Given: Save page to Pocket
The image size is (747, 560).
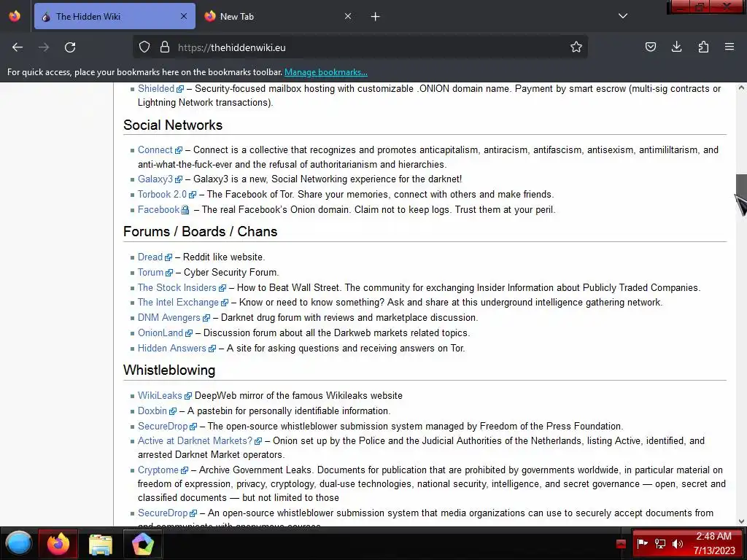Looking at the screenshot, I should [650, 47].
